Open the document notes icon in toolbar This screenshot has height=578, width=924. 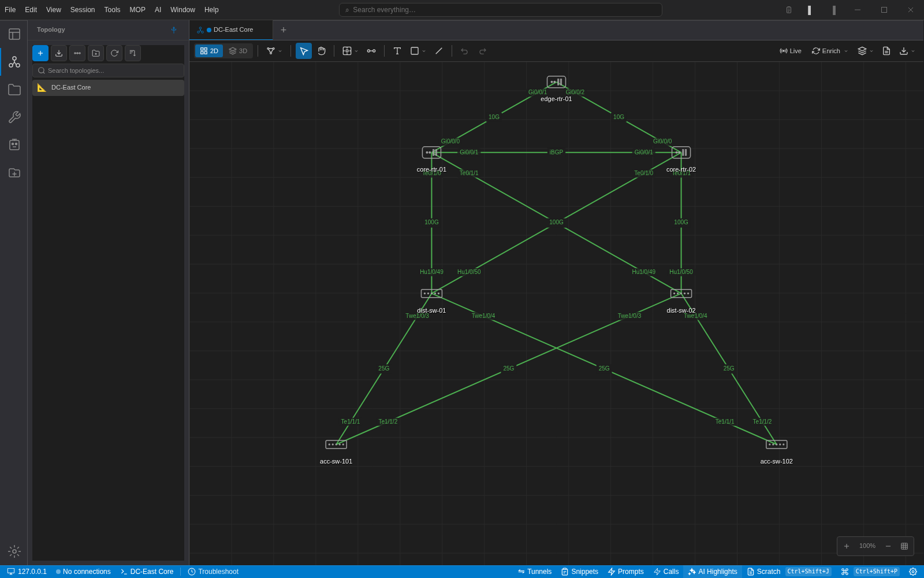tap(886, 51)
